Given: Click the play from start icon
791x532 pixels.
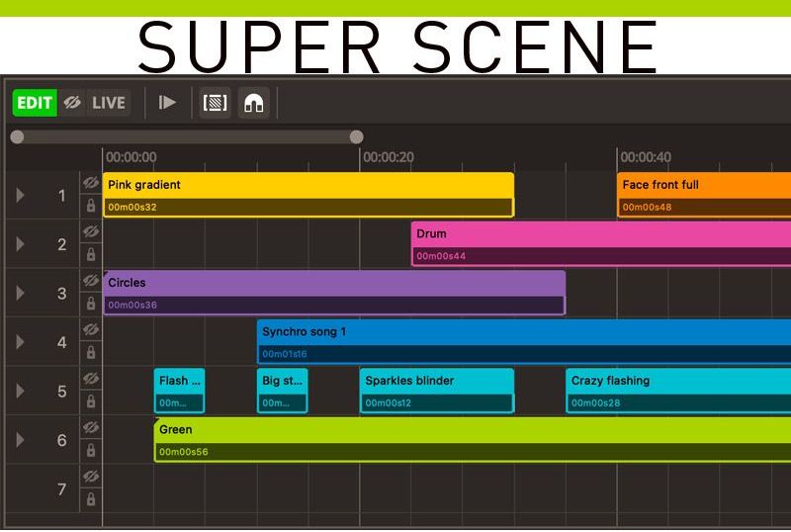Looking at the screenshot, I should 167,102.
